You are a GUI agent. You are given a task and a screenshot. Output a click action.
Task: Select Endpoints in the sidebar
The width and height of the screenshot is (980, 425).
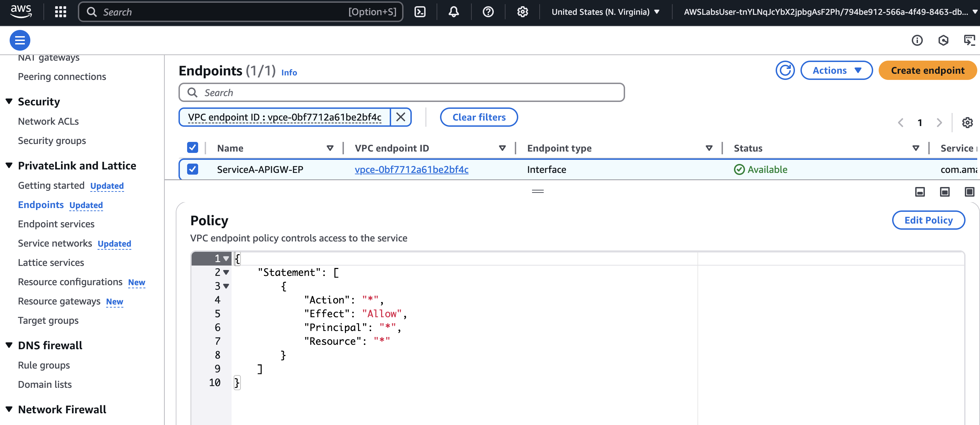[x=41, y=205]
